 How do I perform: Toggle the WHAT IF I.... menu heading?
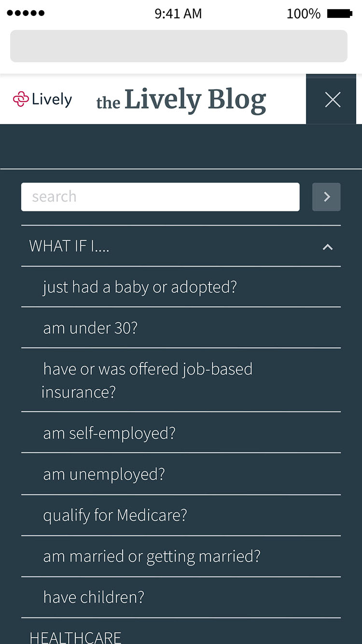(x=70, y=246)
